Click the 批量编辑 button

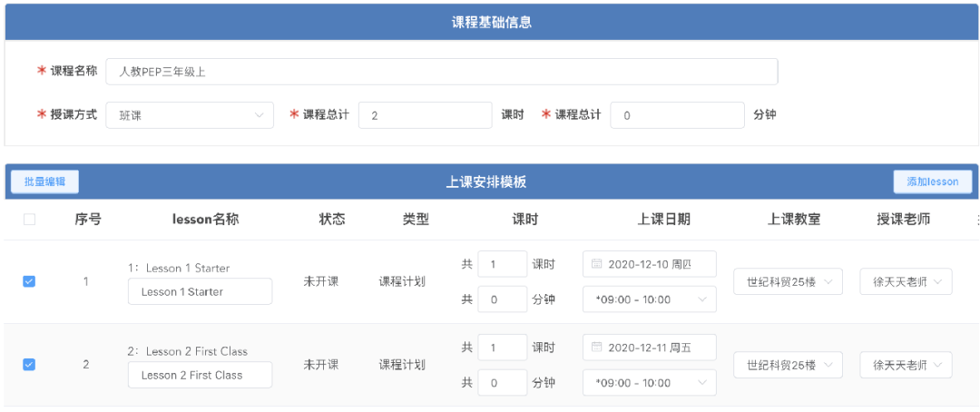44,181
